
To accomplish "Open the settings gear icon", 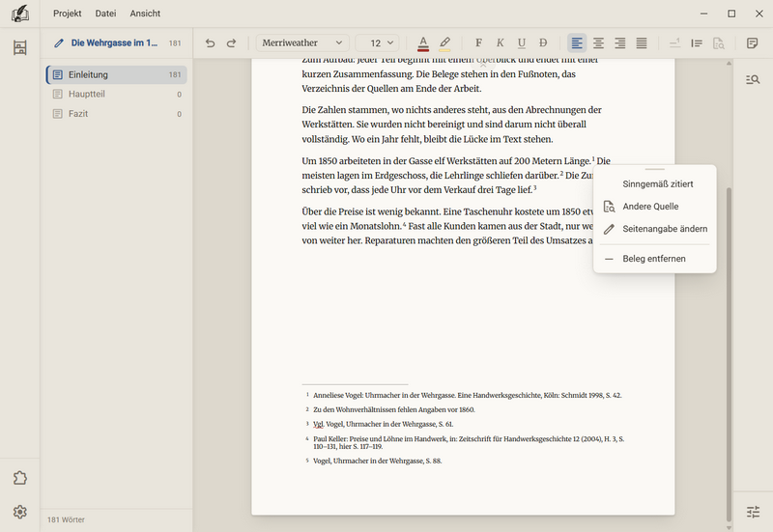I will (19, 512).
